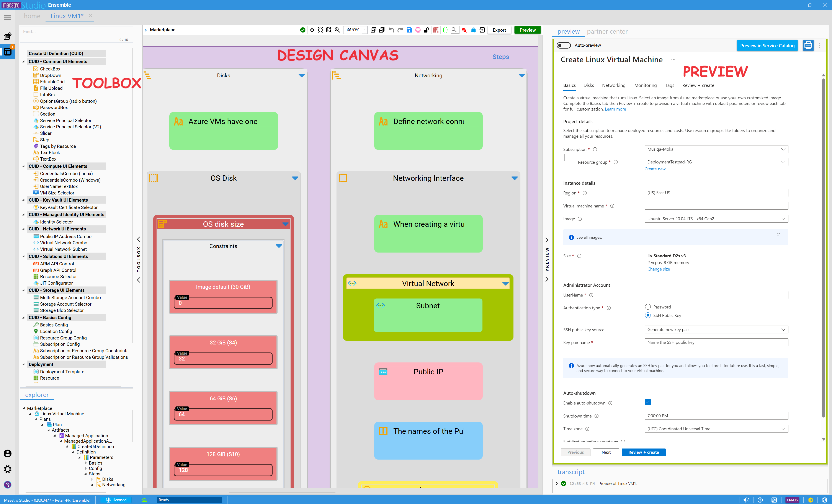Click the zoom-in magnifier icon
This screenshot has height=504, width=832.
point(337,30)
